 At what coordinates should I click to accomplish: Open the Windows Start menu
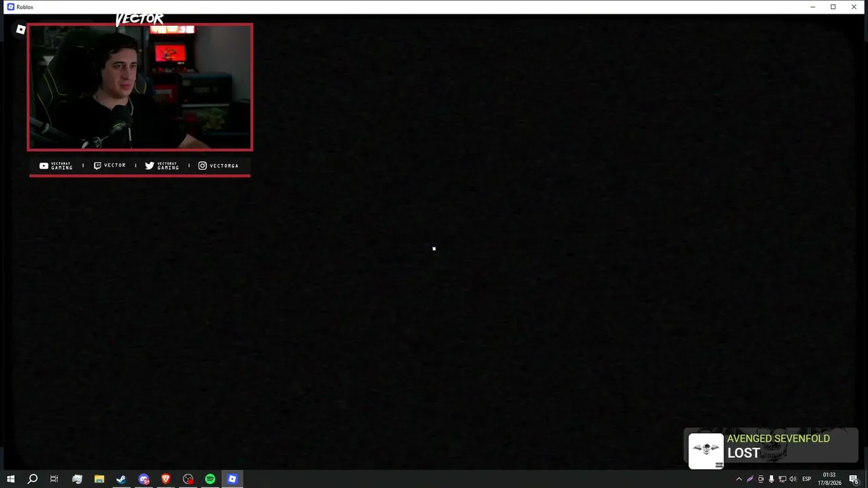11,479
